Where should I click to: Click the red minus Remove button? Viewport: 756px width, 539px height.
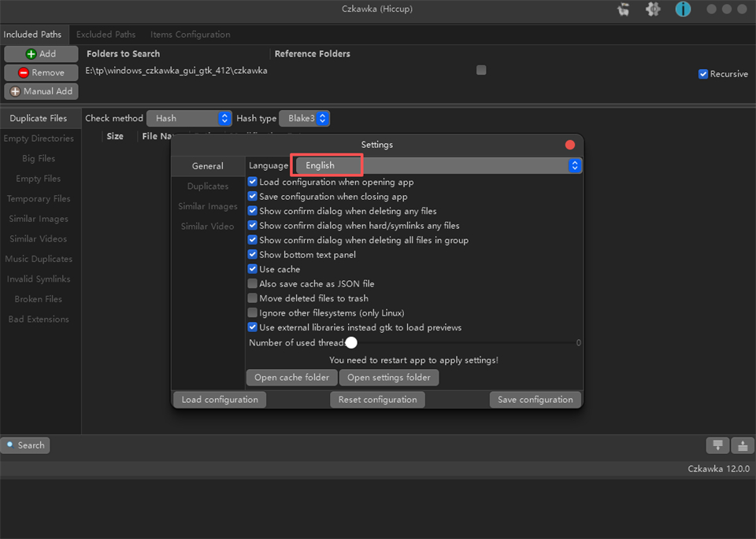click(x=41, y=72)
